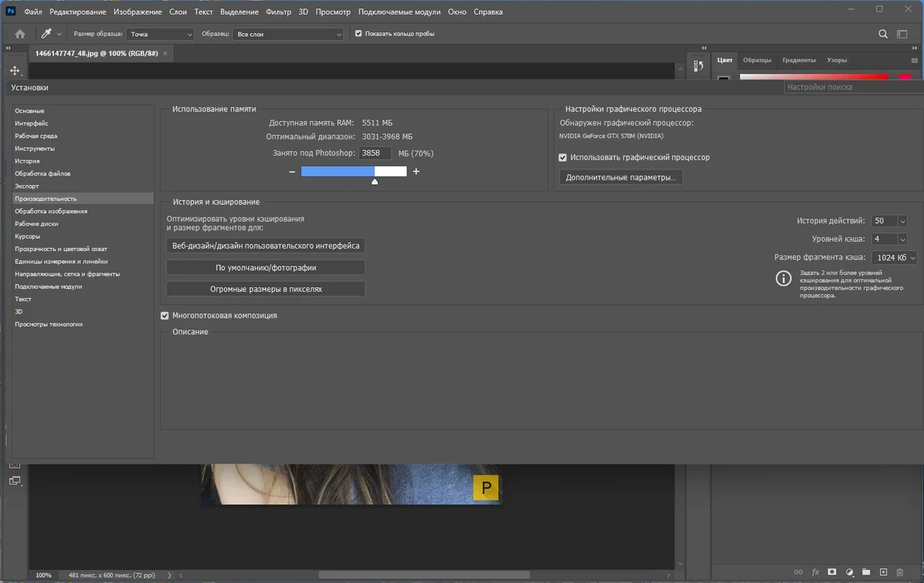Open the Color panel menu icon
The image size is (924, 583).
click(915, 60)
